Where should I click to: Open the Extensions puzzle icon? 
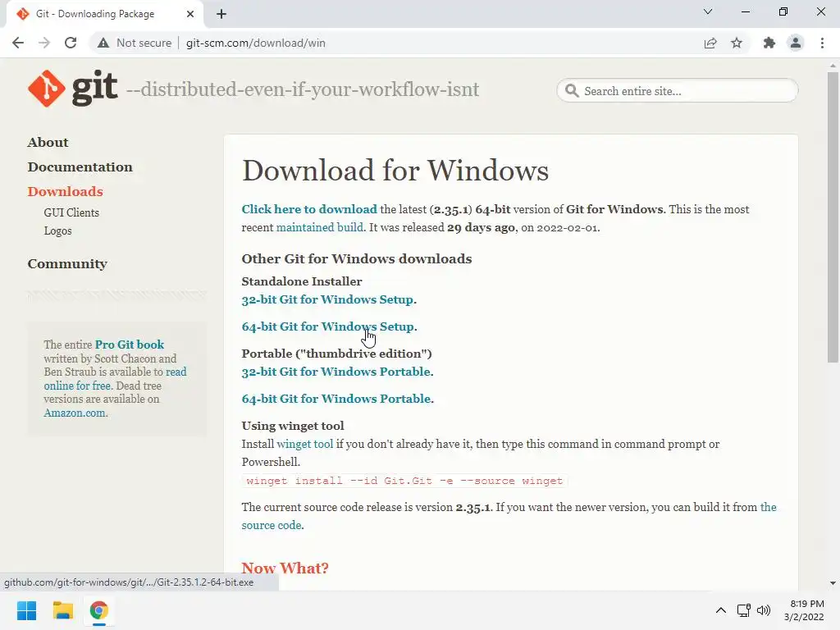click(x=769, y=43)
